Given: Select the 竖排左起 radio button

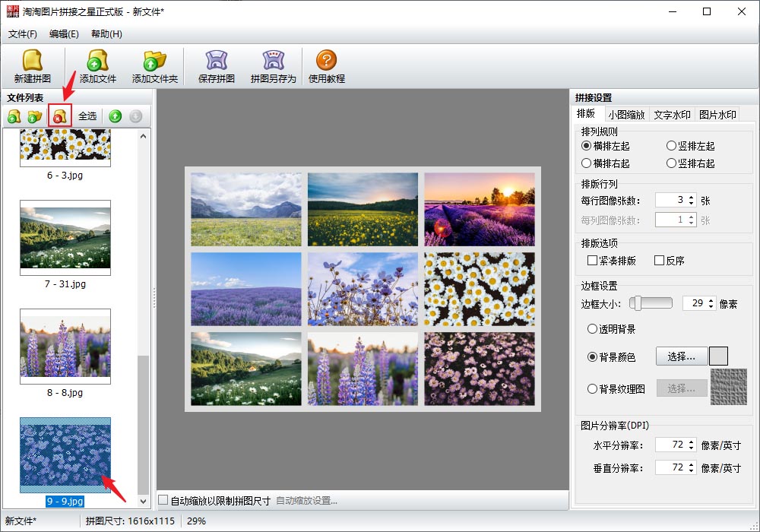Looking at the screenshot, I should click(671, 146).
